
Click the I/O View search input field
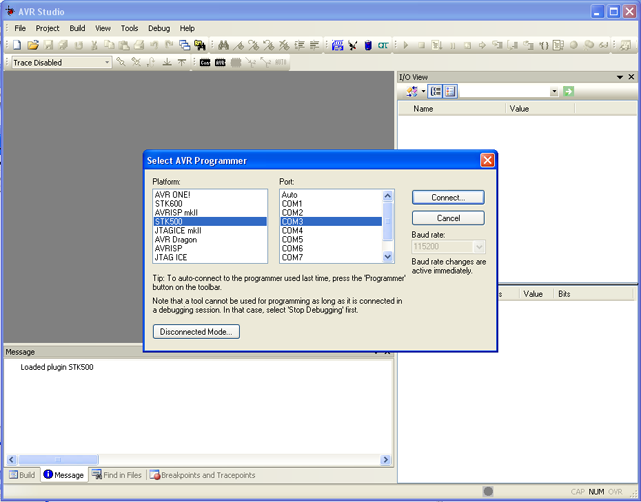[504, 92]
